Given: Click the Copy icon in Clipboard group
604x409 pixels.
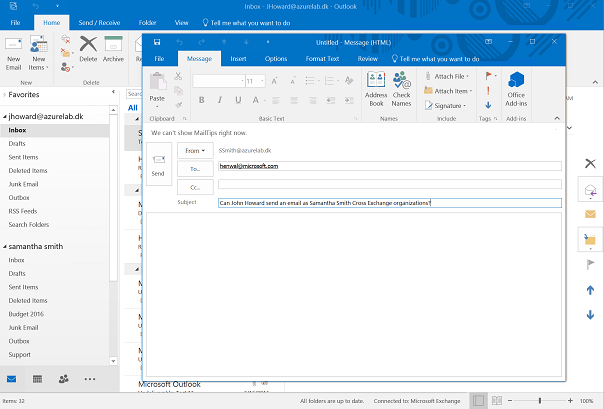Looking at the screenshot, I should 178,91.
